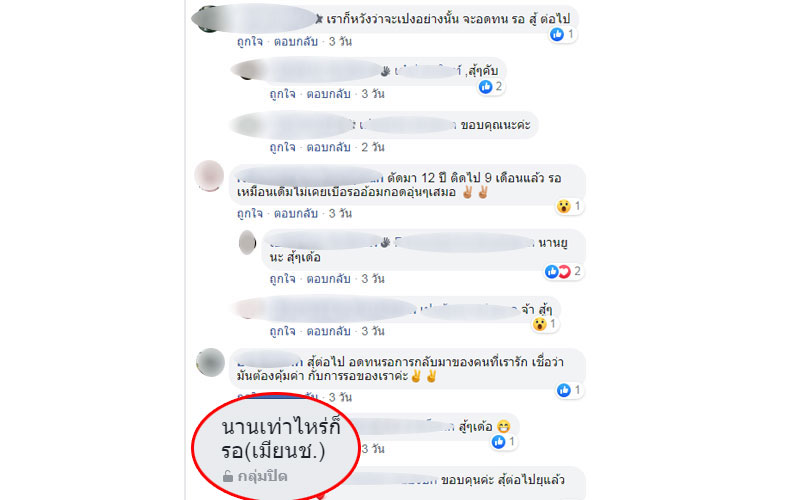Click the like reaction on the 'มันต้องคุ้มค่า' comment
The width and height of the screenshot is (800, 500).
click(x=563, y=390)
